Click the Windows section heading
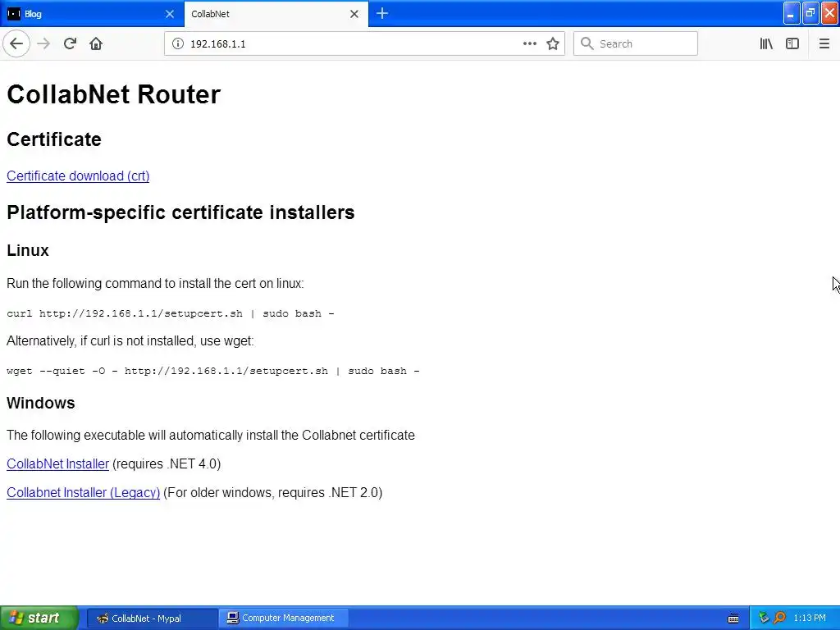The image size is (840, 630). point(41,403)
